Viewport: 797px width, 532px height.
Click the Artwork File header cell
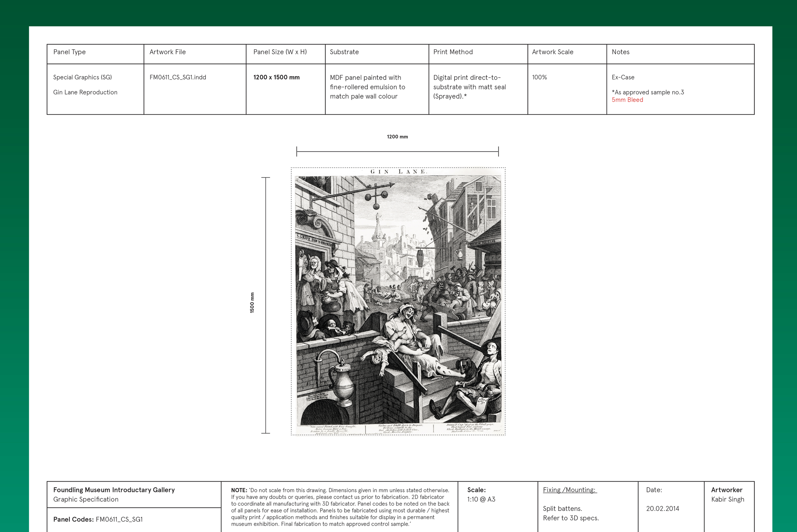coord(168,52)
